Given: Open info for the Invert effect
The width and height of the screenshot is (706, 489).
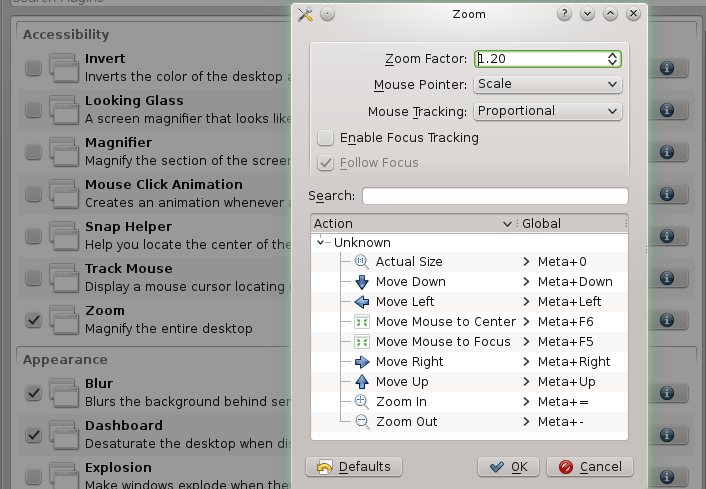Looking at the screenshot, I should click(x=667, y=68).
